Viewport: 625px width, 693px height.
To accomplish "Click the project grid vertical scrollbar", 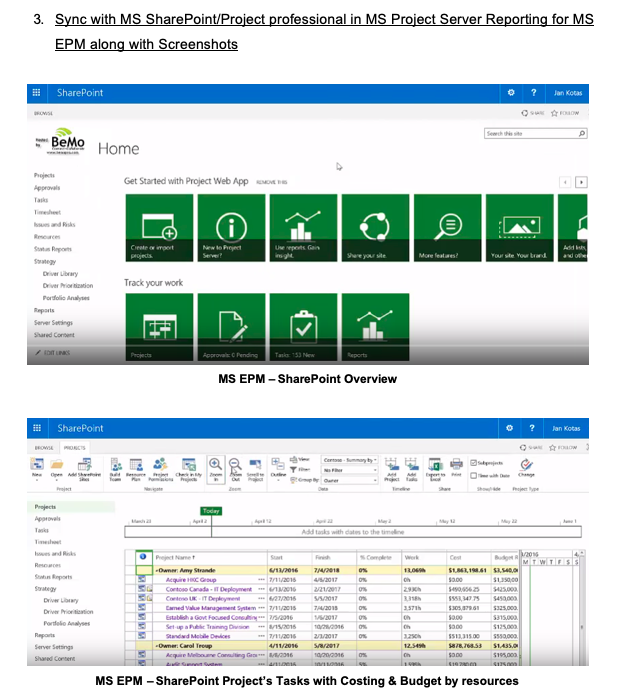I will click(x=582, y=608).
